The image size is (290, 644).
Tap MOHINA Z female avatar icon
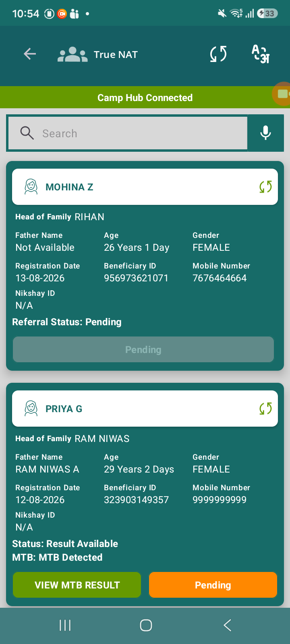pos(31,187)
